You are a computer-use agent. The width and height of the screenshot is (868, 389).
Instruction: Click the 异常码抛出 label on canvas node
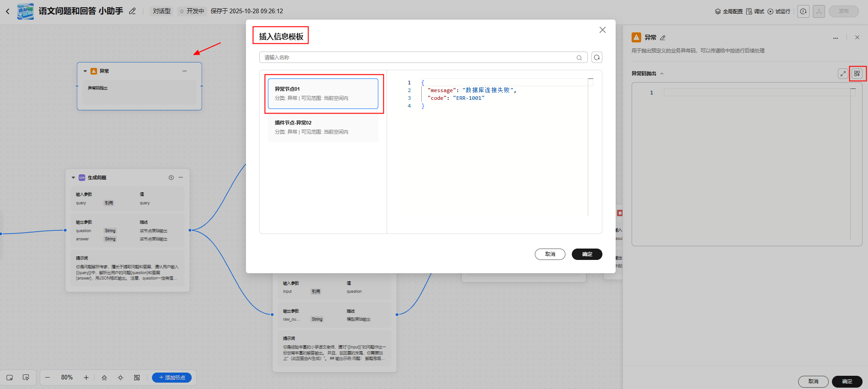tap(98, 88)
